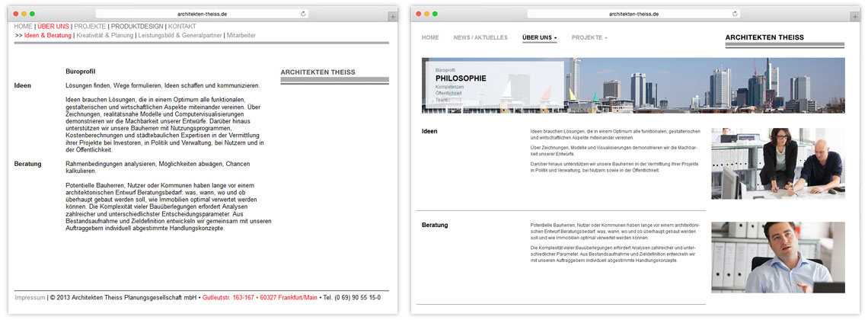868x320 pixels.
Task: Select Kompetenzen in banner menu
Action: tap(449, 88)
